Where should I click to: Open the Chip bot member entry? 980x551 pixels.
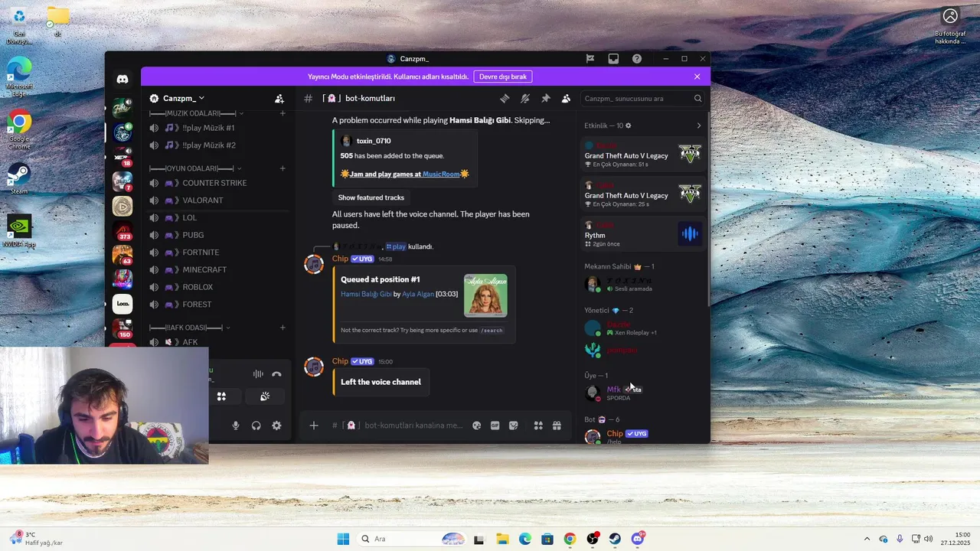point(642,436)
